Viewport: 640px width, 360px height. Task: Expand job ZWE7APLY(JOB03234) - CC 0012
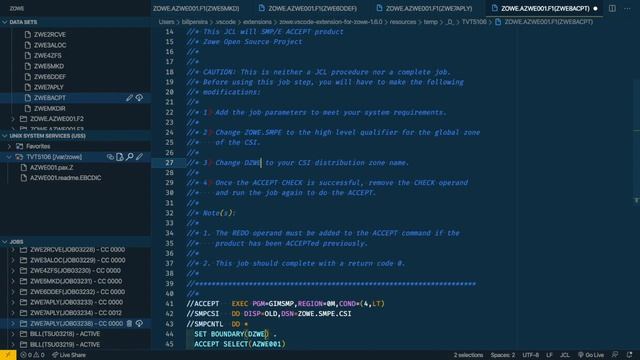[13, 313]
